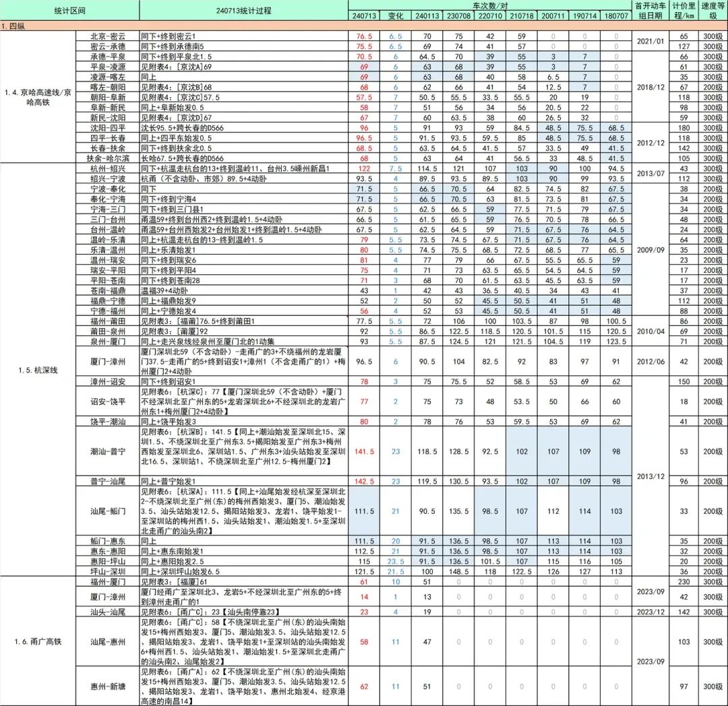Click the 2021/01 date cell
The width and height of the screenshot is (728, 706).
tap(650, 41)
